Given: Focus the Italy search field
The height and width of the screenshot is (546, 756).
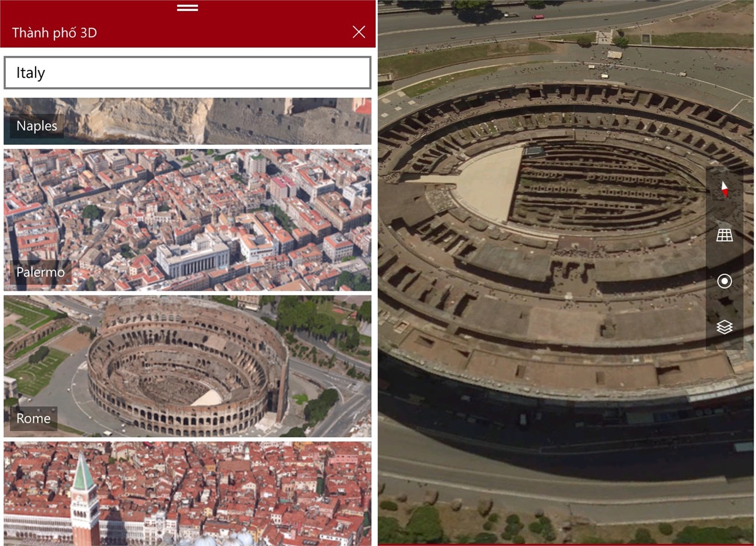Looking at the screenshot, I should click(x=187, y=73).
